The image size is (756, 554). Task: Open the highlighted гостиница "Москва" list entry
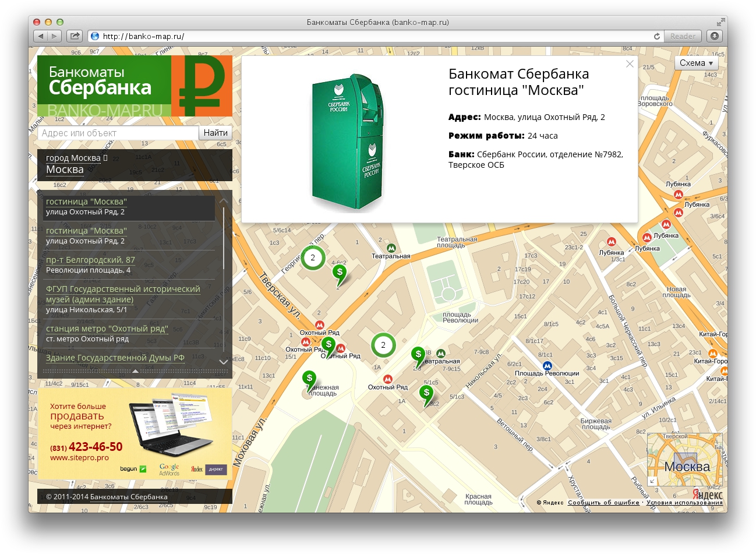click(86, 202)
